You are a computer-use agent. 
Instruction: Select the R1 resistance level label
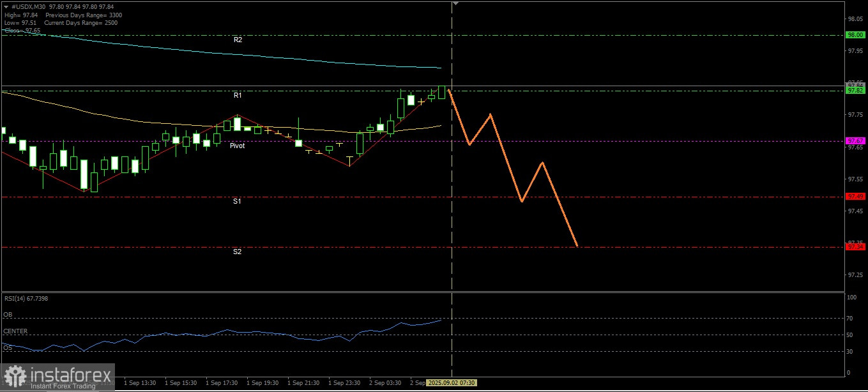pyautogui.click(x=238, y=95)
